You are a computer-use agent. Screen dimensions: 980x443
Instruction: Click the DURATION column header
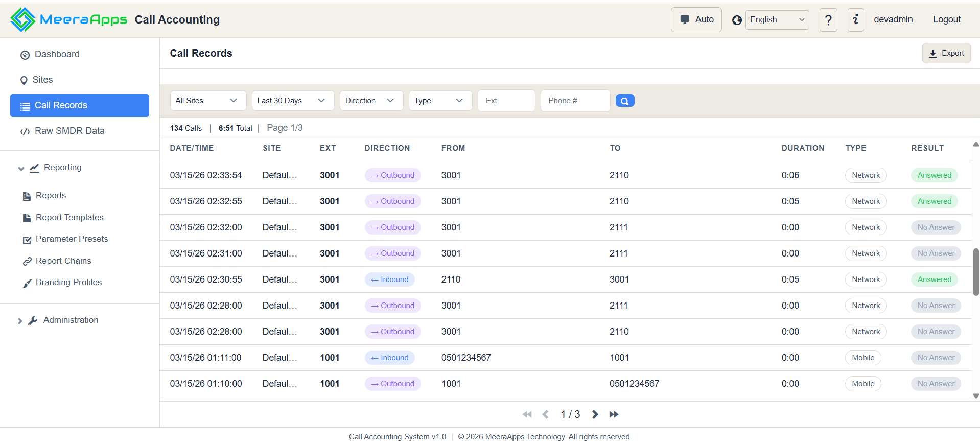(803, 148)
